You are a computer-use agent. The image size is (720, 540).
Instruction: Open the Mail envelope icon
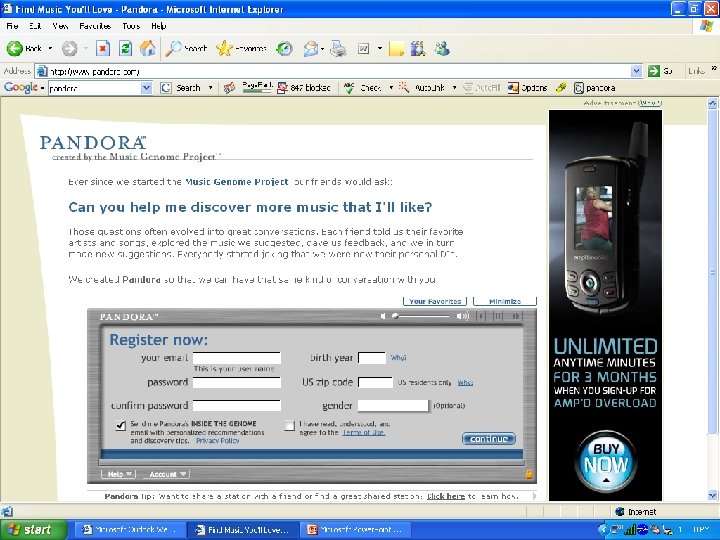click(x=311, y=48)
